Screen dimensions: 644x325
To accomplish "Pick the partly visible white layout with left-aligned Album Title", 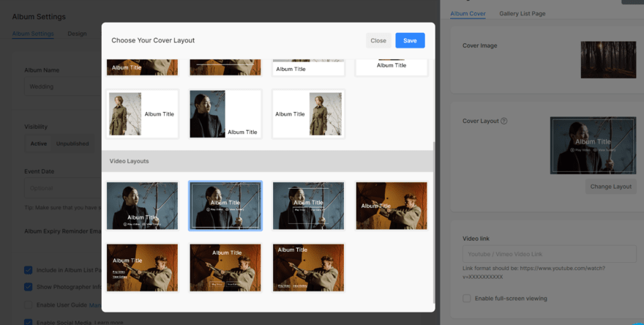I will pos(308,68).
